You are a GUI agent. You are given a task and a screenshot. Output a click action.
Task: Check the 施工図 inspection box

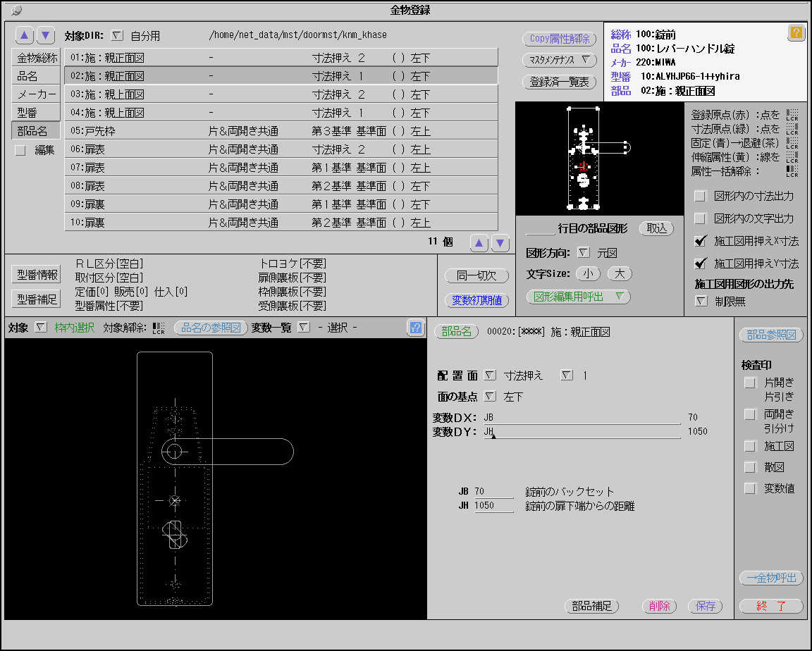pyautogui.click(x=749, y=446)
